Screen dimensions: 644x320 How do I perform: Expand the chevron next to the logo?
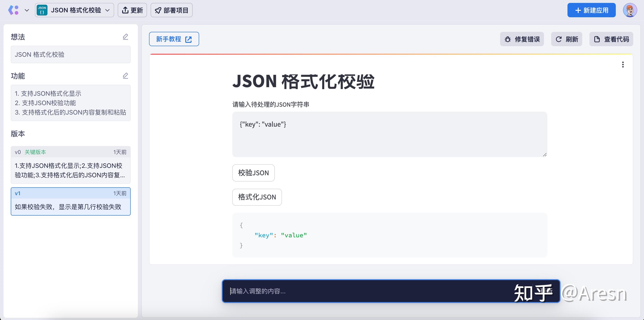[27, 10]
